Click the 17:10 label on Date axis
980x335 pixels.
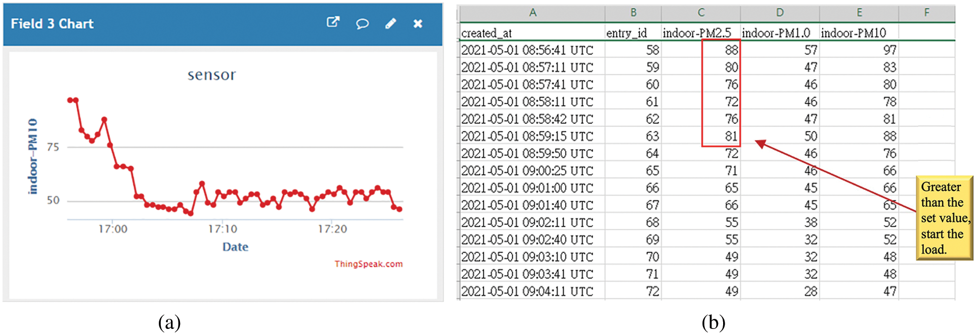[222, 229]
